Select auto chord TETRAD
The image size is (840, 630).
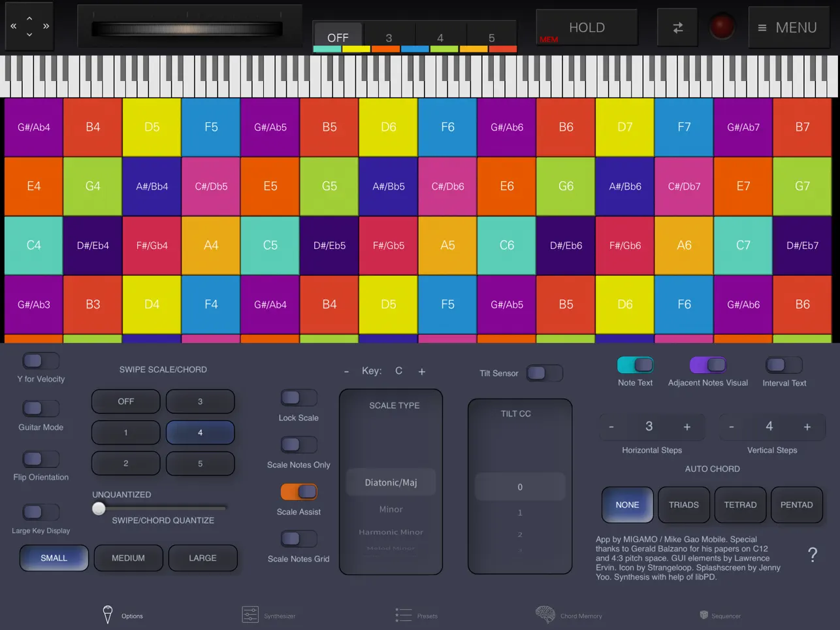pos(740,505)
